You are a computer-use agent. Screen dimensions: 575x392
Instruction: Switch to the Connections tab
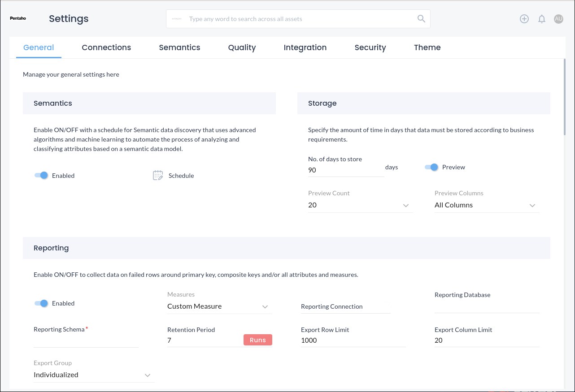click(106, 47)
